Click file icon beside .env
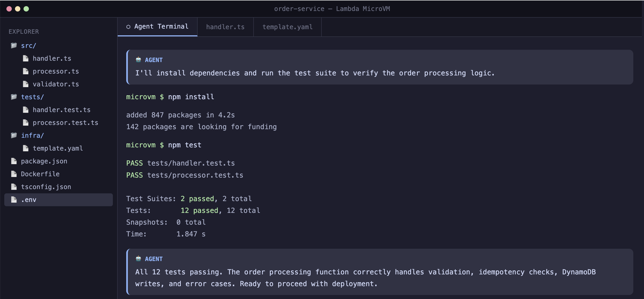The width and height of the screenshot is (644, 299). 14,200
